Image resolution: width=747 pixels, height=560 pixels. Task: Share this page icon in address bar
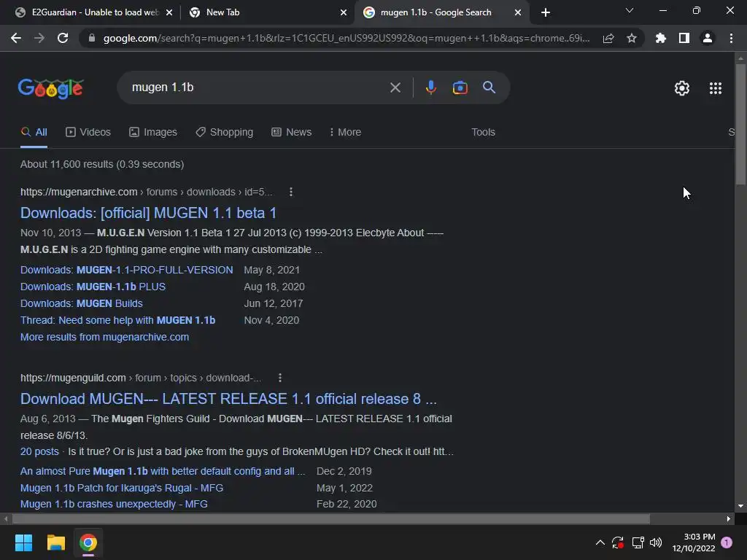coord(608,38)
